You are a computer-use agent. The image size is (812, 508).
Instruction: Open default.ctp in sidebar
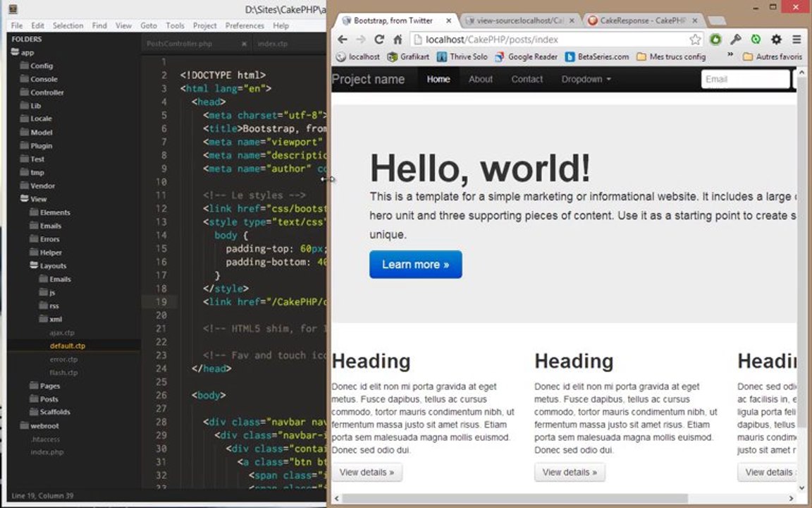click(68, 346)
